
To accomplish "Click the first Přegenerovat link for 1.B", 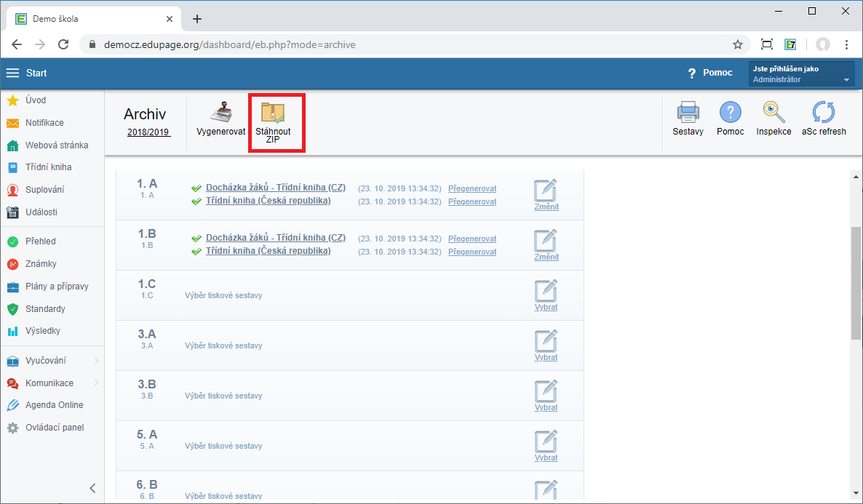I will pos(472,239).
